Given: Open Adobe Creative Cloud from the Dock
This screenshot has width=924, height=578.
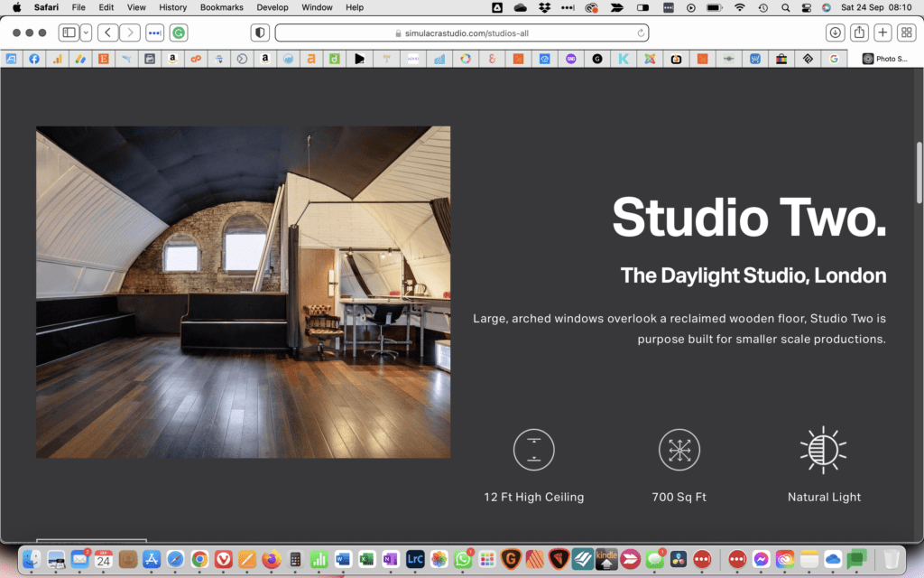Looking at the screenshot, I should [x=785, y=558].
